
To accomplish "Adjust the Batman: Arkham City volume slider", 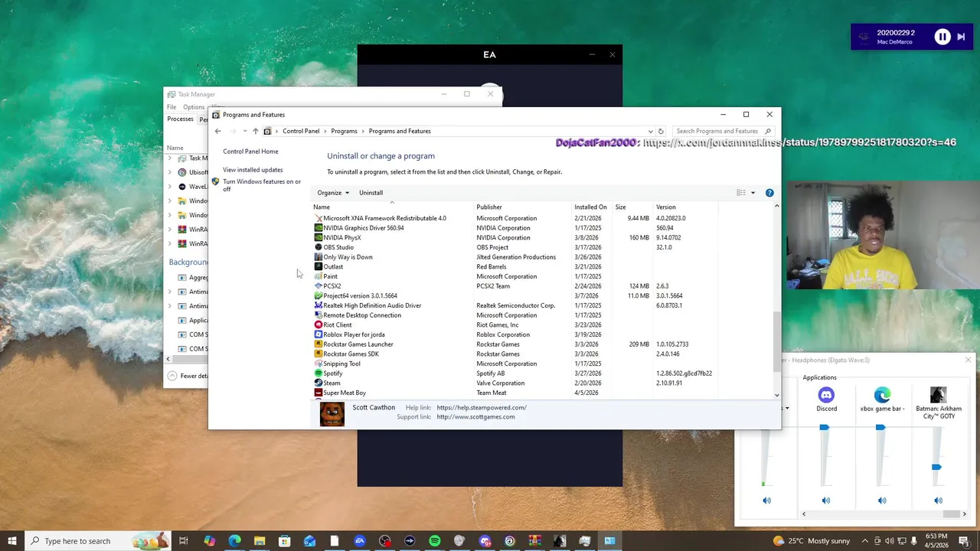I will pyautogui.click(x=936, y=467).
